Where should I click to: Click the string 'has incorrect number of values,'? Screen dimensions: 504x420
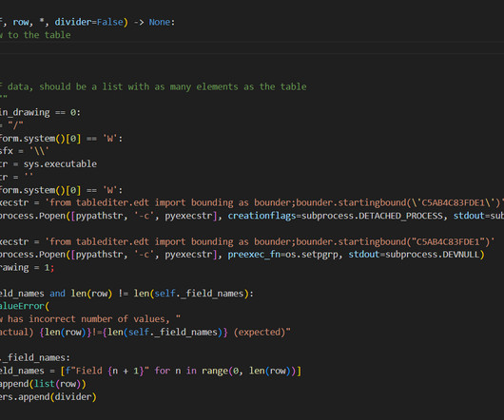point(88,319)
